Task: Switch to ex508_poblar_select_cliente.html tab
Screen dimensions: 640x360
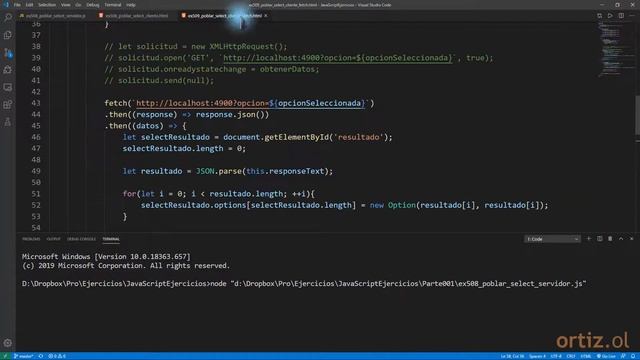Action: pos(134,16)
